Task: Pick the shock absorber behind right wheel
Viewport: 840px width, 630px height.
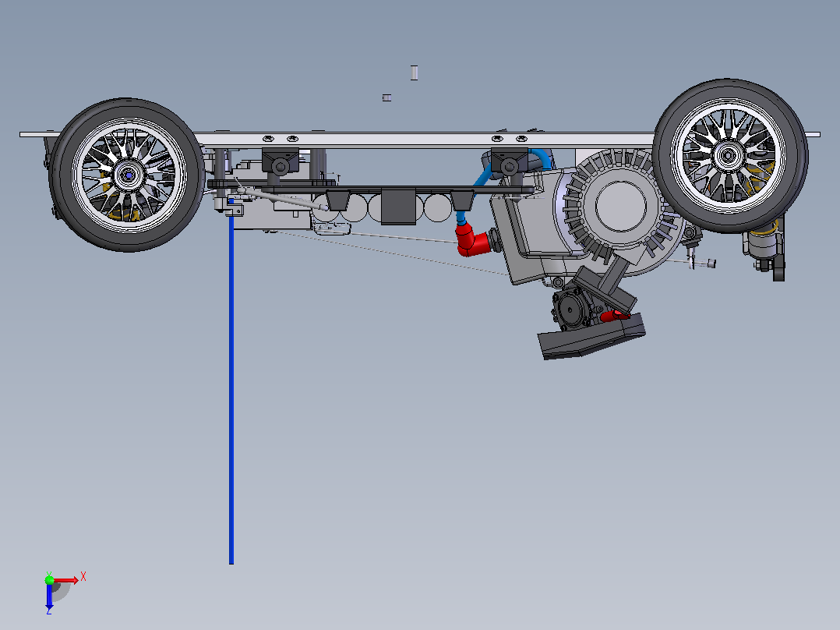Action: 762,241
